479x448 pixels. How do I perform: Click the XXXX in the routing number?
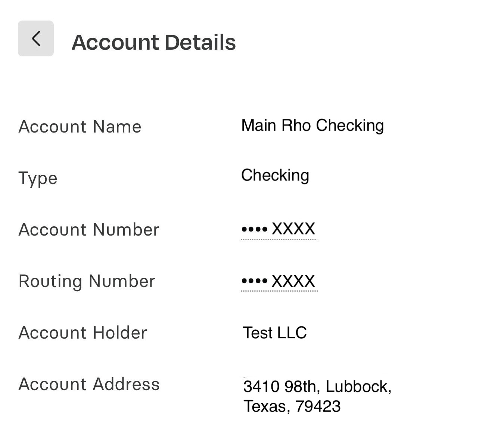pos(293,281)
